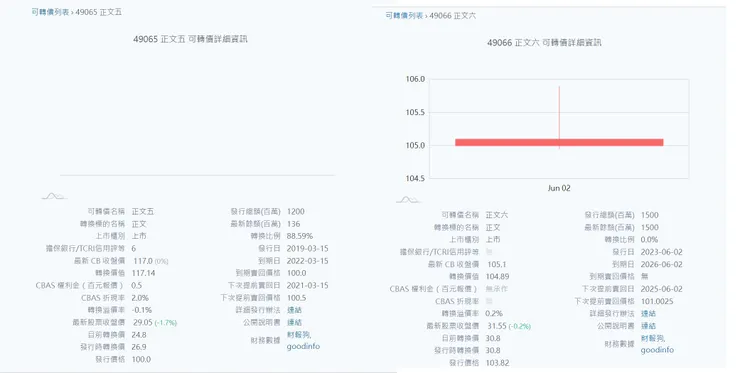Select 最新餘額 value 136
The width and height of the screenshot is (740, 373).
coord(294,224)
